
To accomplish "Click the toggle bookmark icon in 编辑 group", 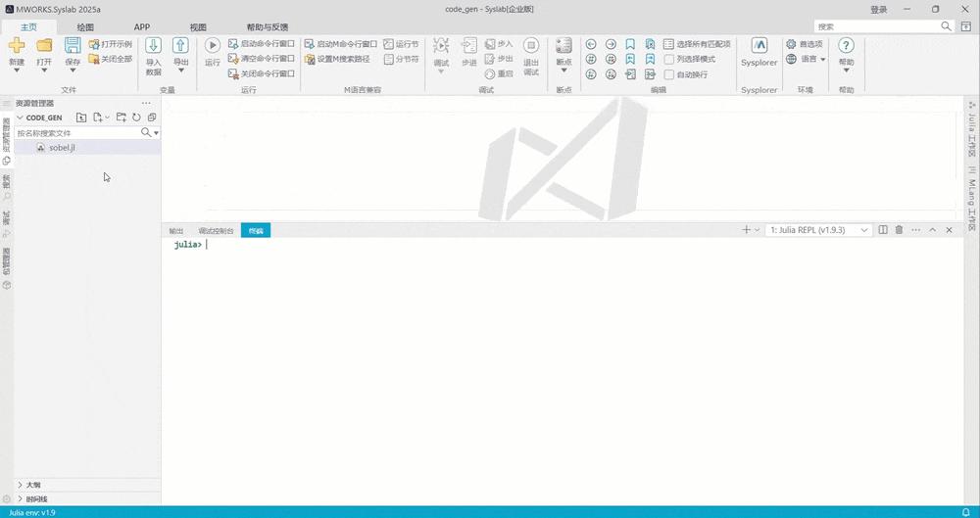I will [x=630, y=44].
